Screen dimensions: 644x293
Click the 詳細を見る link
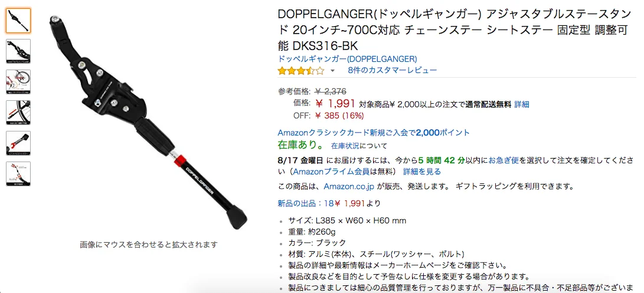[x=422, y=172]
